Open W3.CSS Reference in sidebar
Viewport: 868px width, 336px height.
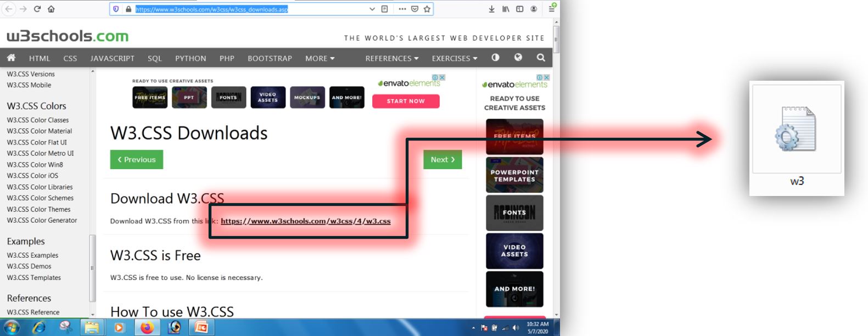point(33,312)
